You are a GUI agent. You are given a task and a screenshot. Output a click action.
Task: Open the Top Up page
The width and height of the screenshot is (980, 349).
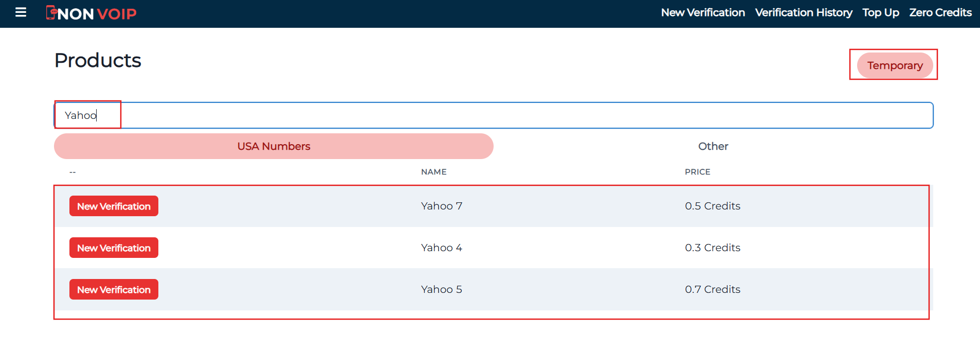click(880, 13)
